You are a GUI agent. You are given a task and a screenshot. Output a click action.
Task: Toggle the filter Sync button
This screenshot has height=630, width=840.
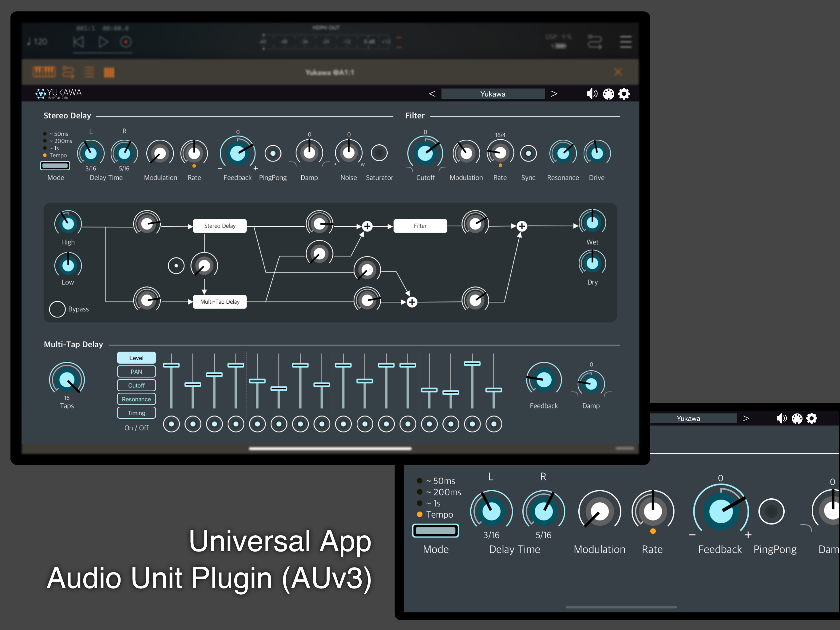528,154
